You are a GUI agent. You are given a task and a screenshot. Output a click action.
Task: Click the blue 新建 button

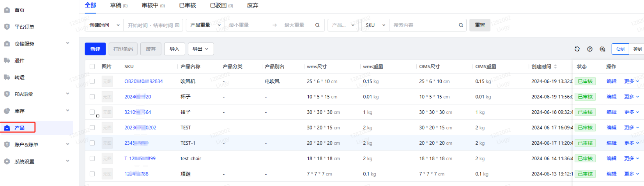[x=95, y=49]
